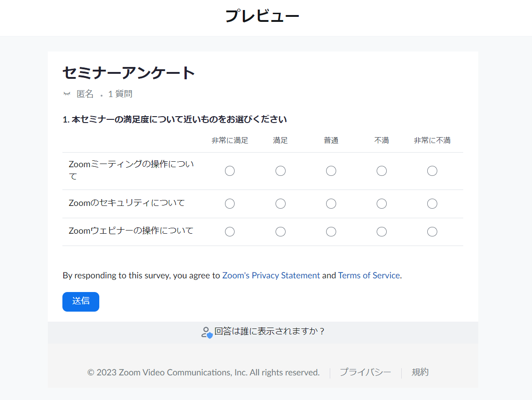The height and width of the screenshot is (400, 532).
Task: Click the Zoomのセキュリティについて row label
Action: pyautogui.click(x=127, y=203)
